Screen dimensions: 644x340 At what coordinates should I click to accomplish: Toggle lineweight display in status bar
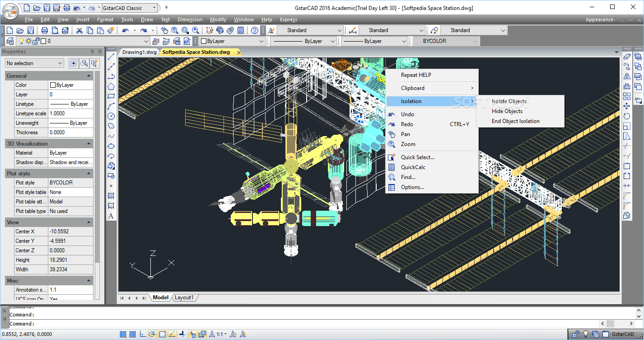click(x=182, y=335)
